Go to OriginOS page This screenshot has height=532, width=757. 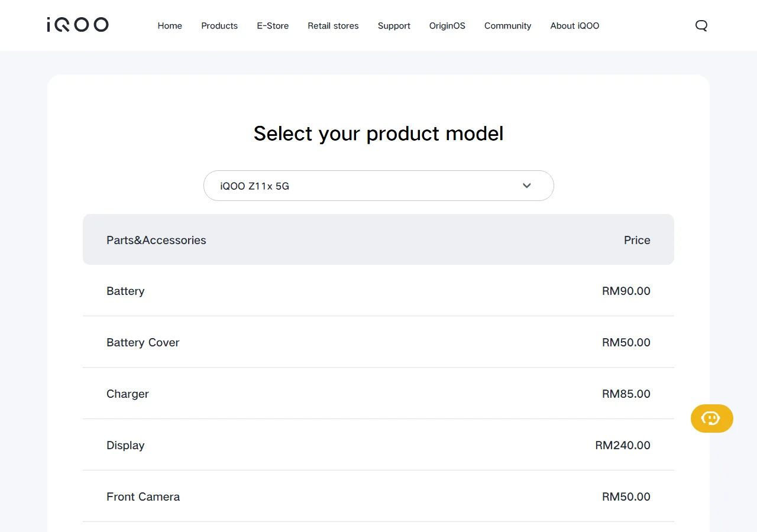tap(447, 25)
